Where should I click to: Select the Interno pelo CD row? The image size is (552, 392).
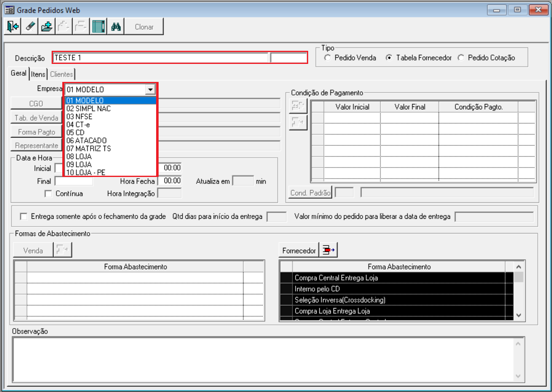(398, 289)
